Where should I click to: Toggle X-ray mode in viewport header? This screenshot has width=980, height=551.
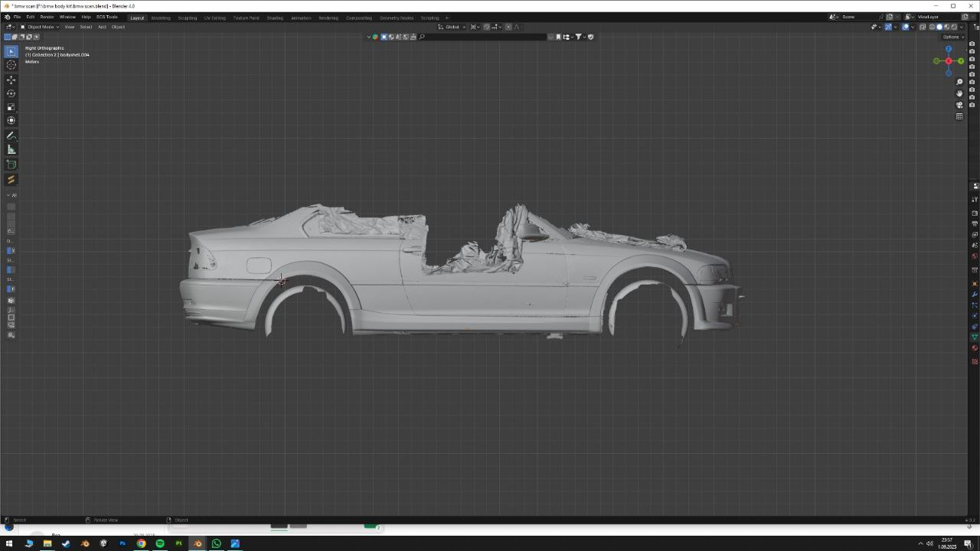coord(923,27)
